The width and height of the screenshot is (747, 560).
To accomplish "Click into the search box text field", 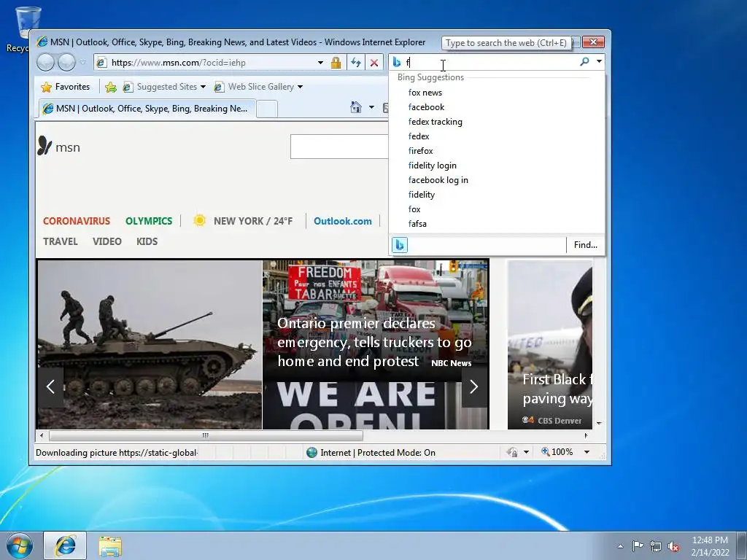I will (491, 63).
